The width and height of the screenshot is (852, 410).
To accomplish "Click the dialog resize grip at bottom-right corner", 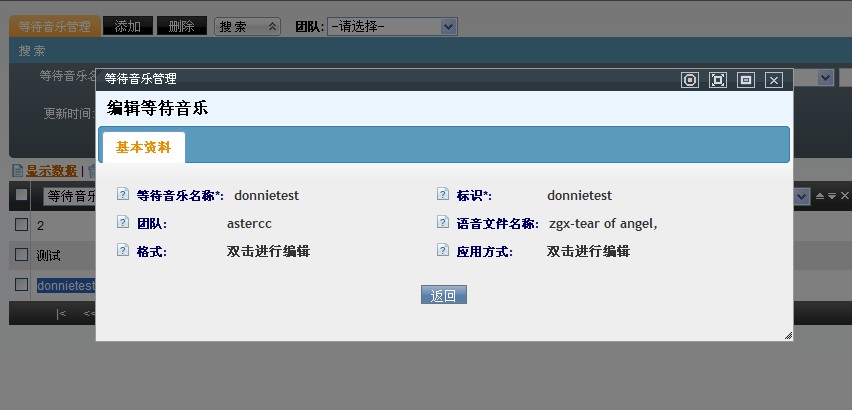I will 787,336.
